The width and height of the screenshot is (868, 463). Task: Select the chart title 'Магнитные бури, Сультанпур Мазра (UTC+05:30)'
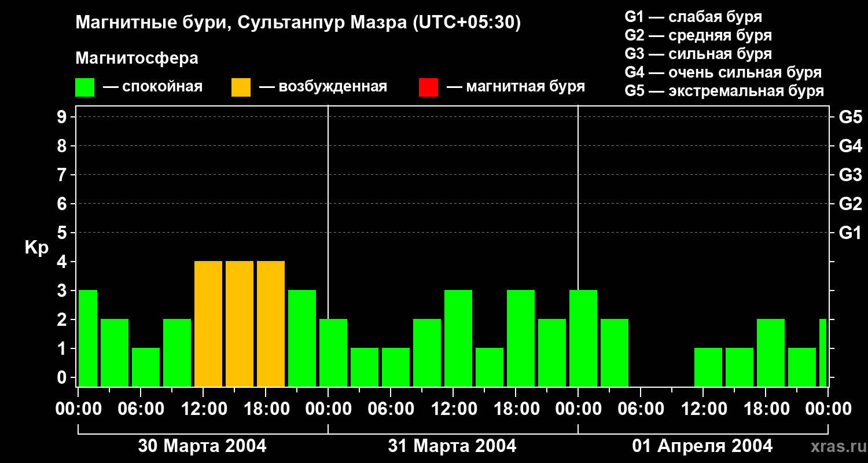(299, 23)
